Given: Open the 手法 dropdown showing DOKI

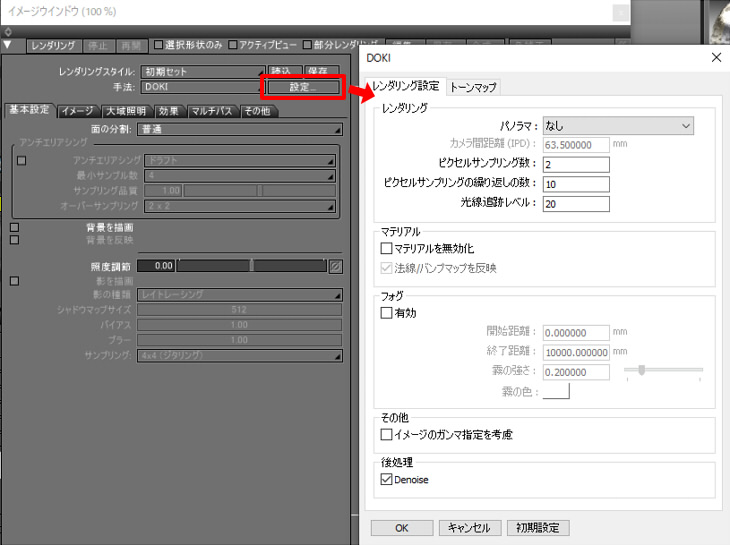Looking at the screenshot, I should pos(203,87).
